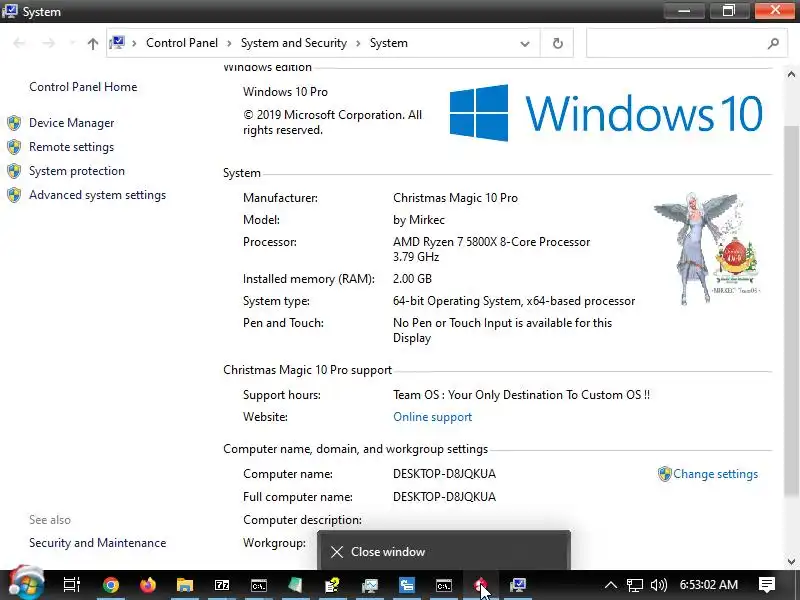The image size is (800, 600).
Task: Select Christmas Magic 10 Pro manufacturer value
Action: (455, 198)
